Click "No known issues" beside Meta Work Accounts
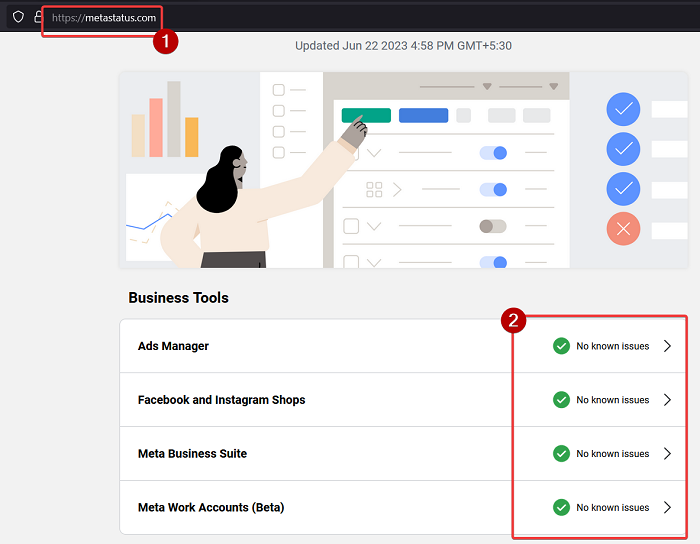 (x=612, y=508)
